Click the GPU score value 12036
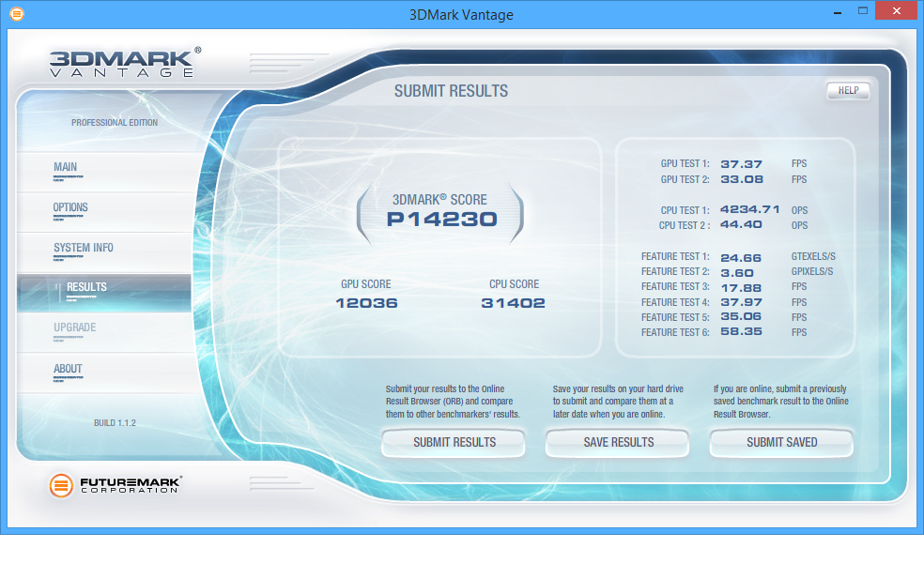The image size is (924, 563). (x=366, y=303)
